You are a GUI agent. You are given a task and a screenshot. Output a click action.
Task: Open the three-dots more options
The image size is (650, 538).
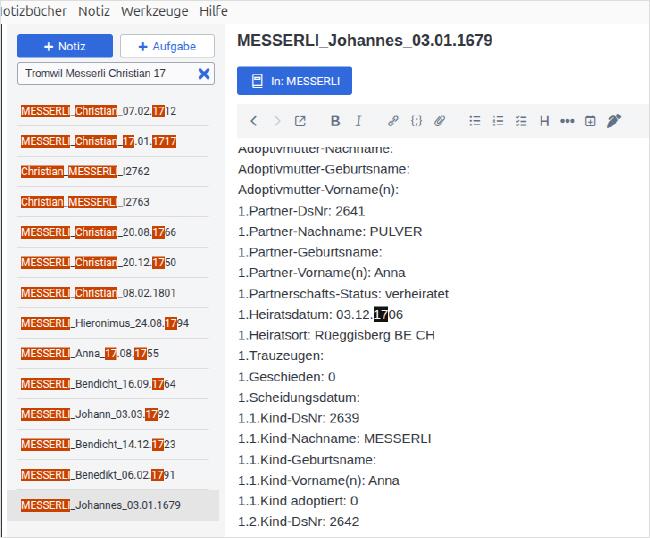click(567, 121)
